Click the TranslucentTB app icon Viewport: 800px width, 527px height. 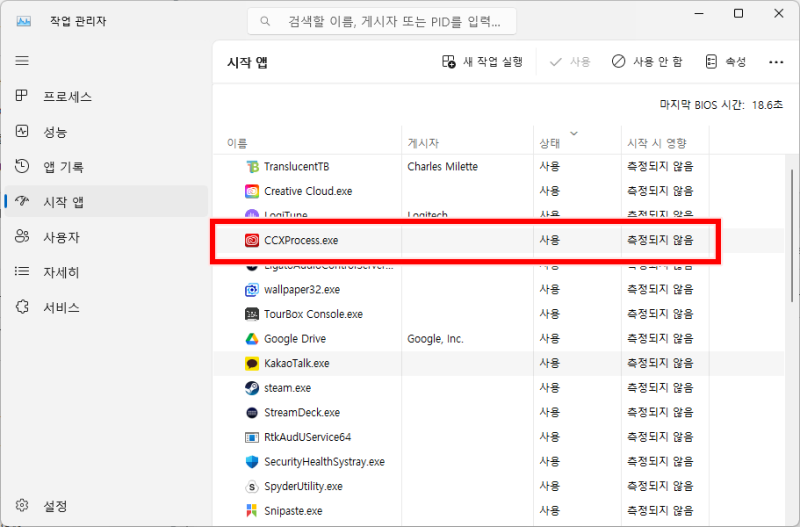252,166
